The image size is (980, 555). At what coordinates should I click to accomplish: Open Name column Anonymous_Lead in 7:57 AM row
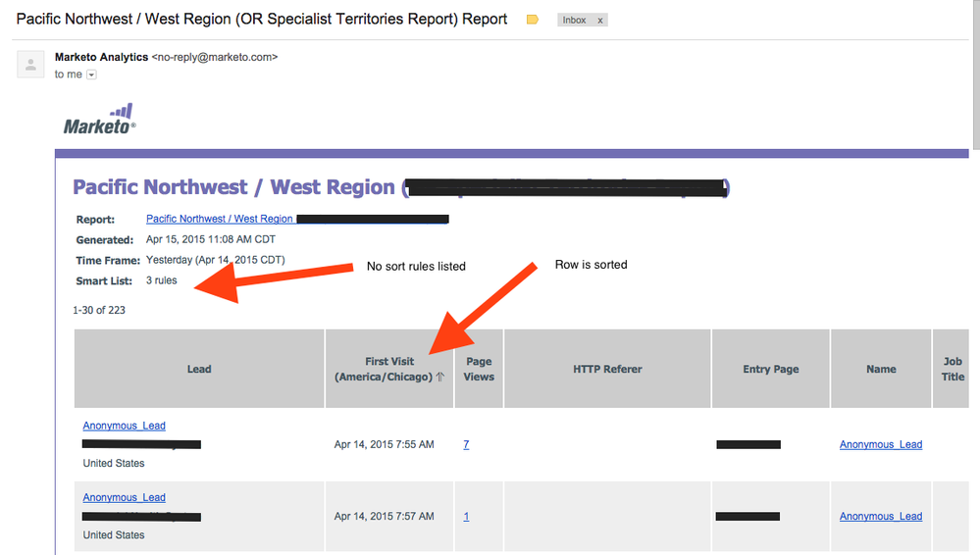(881, 516)
